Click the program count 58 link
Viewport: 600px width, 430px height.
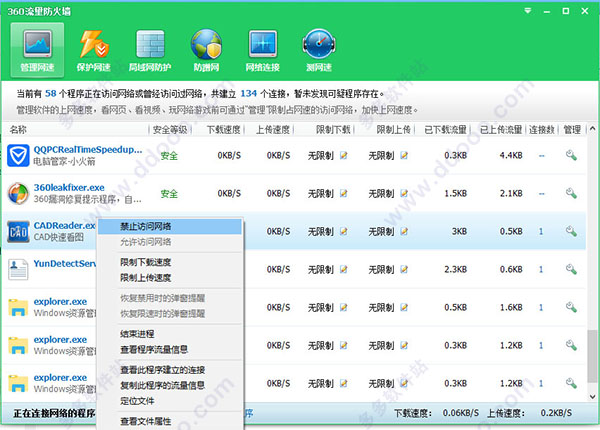[x=51, y=93]
